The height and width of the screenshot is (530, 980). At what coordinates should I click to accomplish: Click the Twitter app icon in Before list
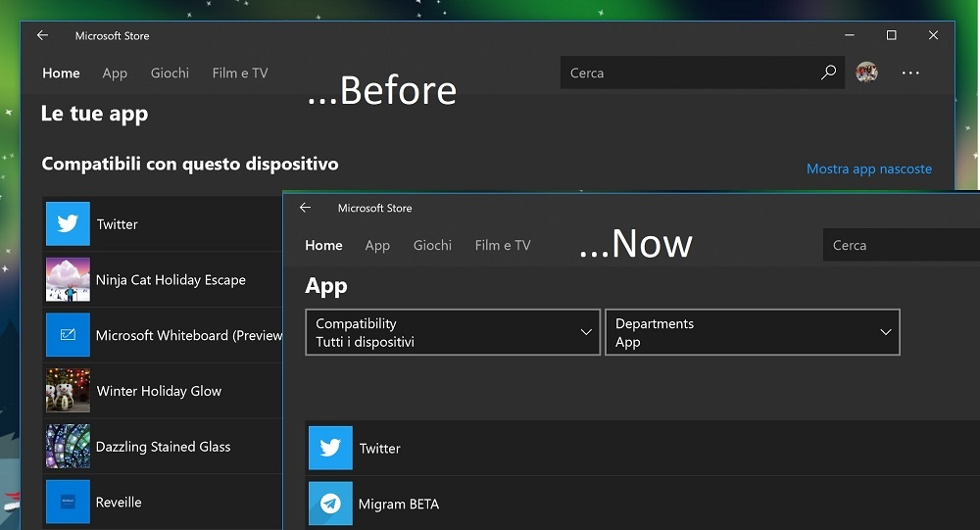[69, 223]
